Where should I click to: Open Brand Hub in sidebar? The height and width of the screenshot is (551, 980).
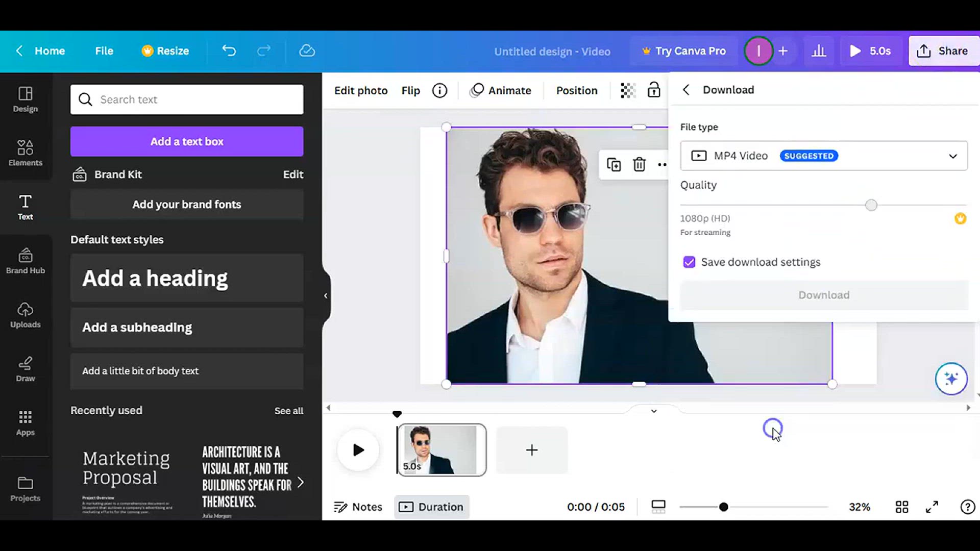point(25,261)
